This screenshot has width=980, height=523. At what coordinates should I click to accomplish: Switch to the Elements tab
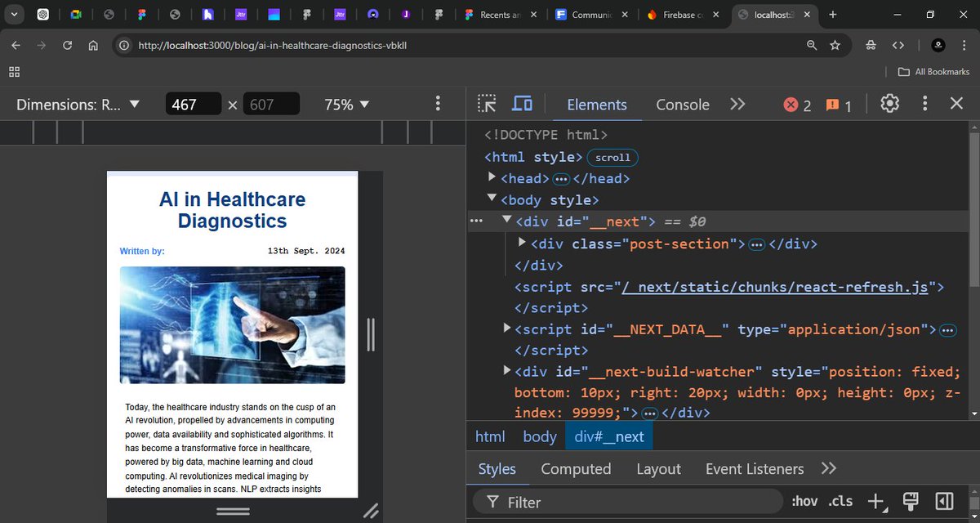coord(597,104)
